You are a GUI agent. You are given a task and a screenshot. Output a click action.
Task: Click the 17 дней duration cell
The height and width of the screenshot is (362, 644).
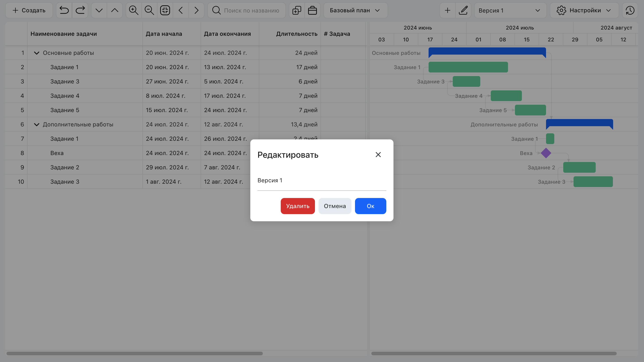click(290, 67)
